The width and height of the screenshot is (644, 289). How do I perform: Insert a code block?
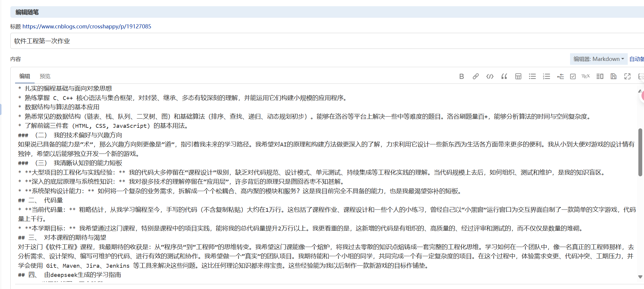pos(490,76)
